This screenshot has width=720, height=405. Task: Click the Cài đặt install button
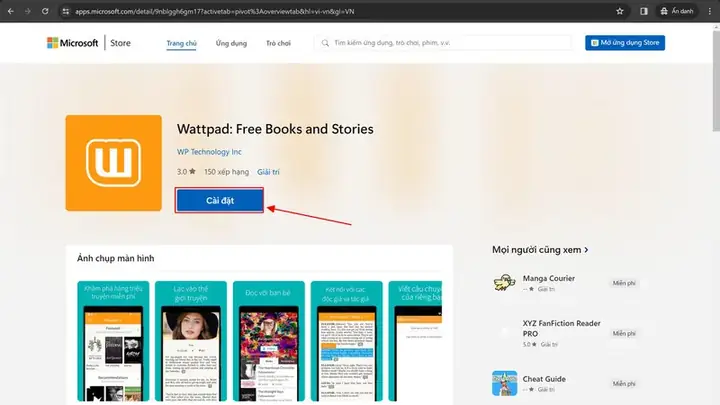pos(219,200)
